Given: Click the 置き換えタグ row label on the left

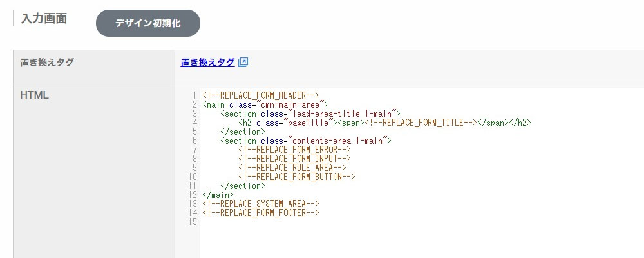Looking at the screenshot, I should pos(47,63).
